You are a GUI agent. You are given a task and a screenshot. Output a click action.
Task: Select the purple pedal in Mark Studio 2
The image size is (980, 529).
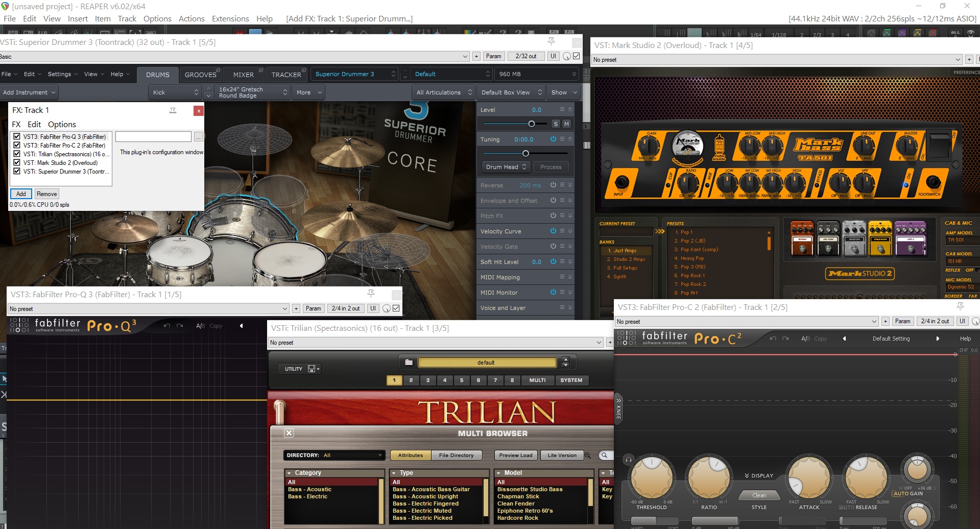[x=911, y=238]
